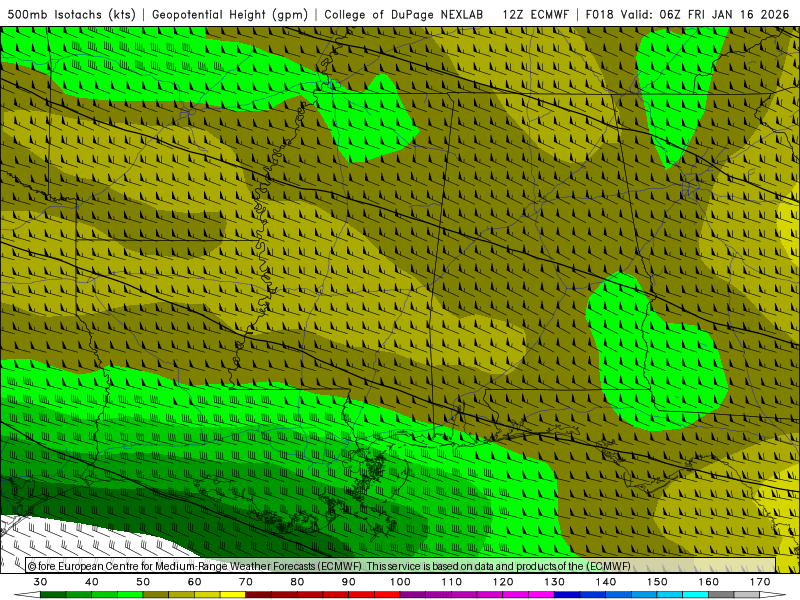Click the '40' legend value
800x600 pixels.
click(x=92, y=582)
